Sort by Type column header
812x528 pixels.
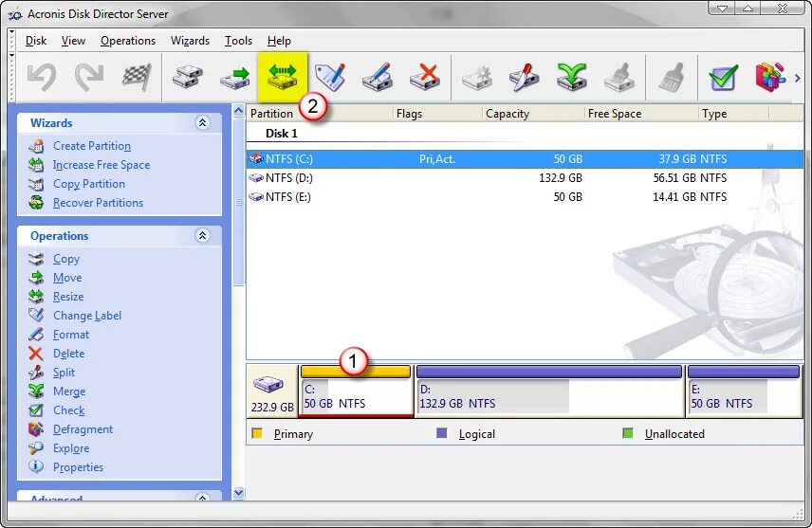(x=733, y=114)
